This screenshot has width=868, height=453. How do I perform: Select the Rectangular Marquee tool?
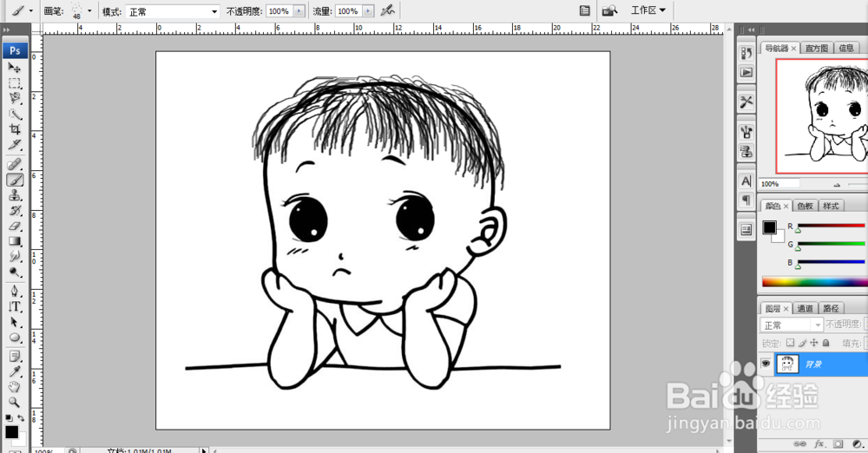pos(15,83)
